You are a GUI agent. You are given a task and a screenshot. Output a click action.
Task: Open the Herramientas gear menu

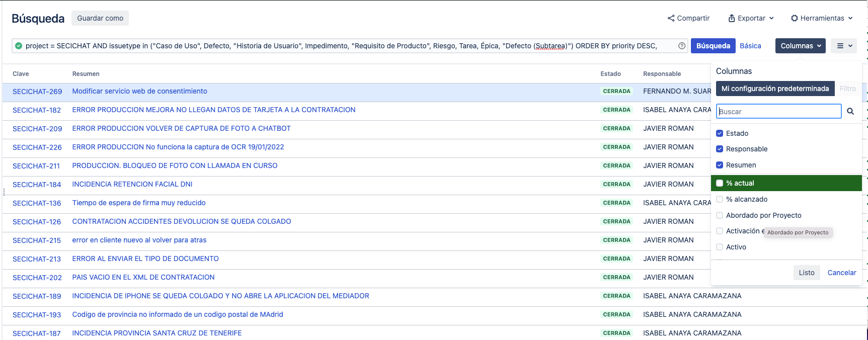pyautogui.click(x=821, y=18)
